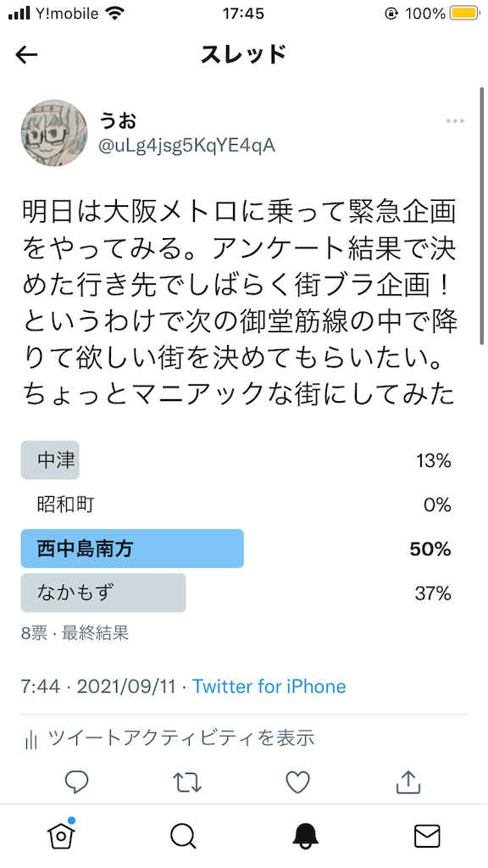Open the @uLg4jsg5KqYE4qA profile handle
This screenshot has height=868, width=488.
[186, 146]
